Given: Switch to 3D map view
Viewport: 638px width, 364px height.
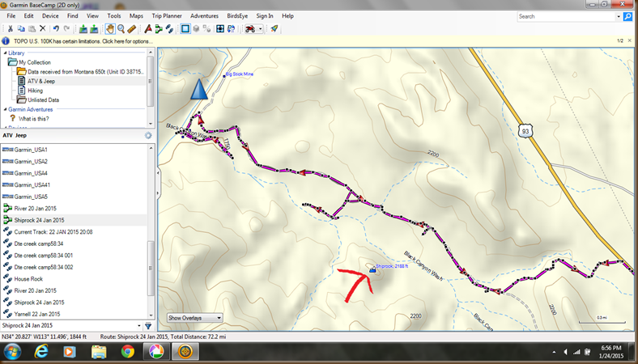Looking at the screenshot, I should point(196,29).
